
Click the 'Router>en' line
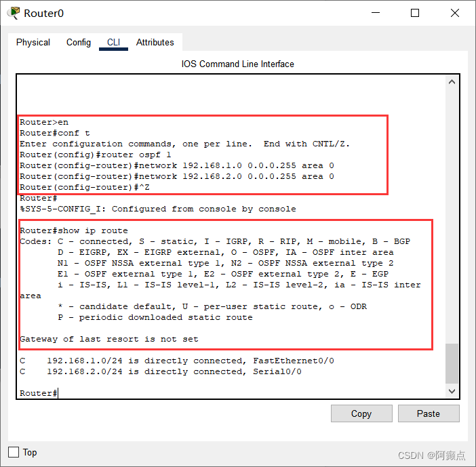(44, 122)
